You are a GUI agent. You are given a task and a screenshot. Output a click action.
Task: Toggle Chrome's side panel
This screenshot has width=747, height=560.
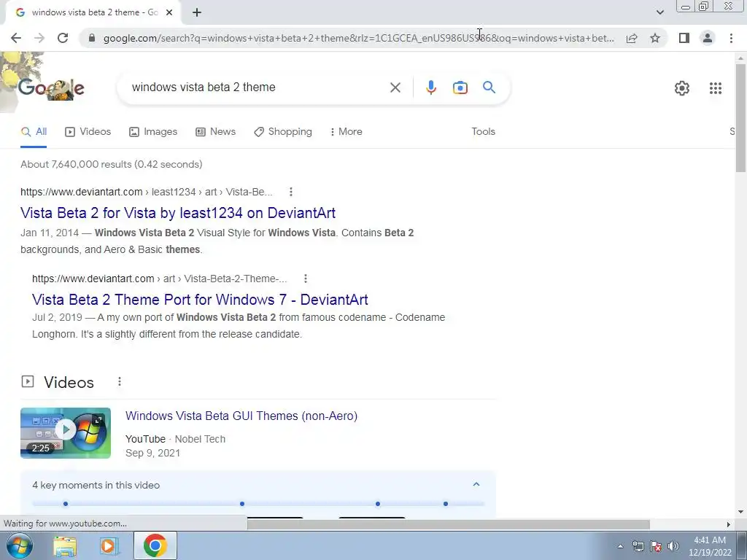(x=684, y=38)
